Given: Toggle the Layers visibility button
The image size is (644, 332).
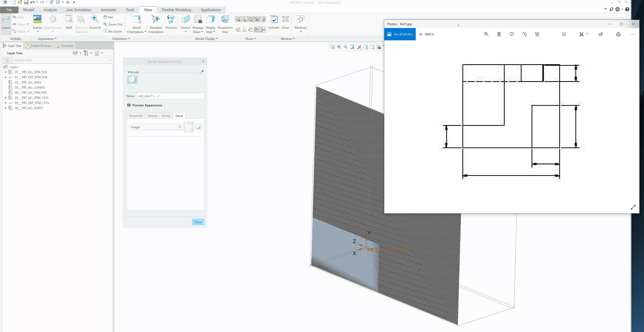Looking at the screenshot, I should coord(6,23).
